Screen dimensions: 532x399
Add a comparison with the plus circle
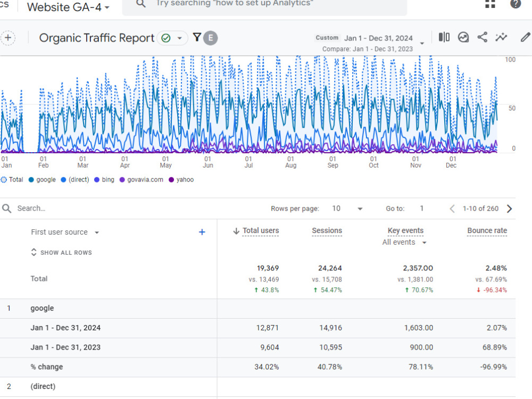coord(8,38)
